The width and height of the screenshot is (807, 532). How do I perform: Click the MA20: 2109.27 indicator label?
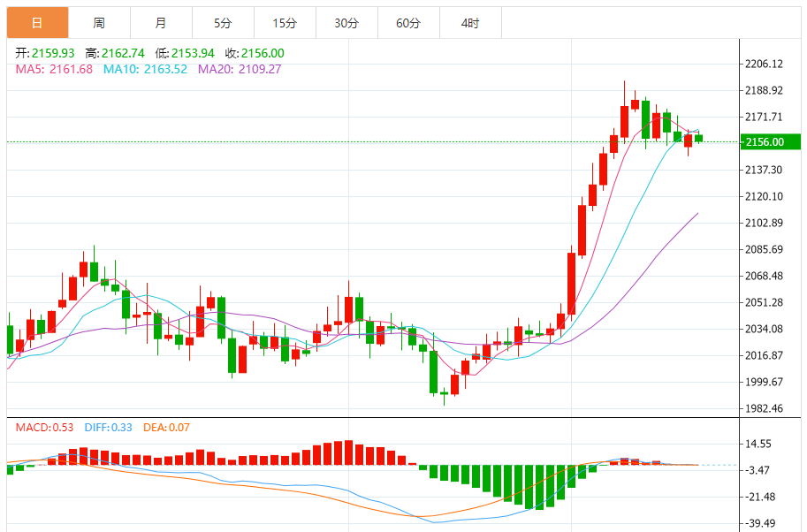coord(240,69)
